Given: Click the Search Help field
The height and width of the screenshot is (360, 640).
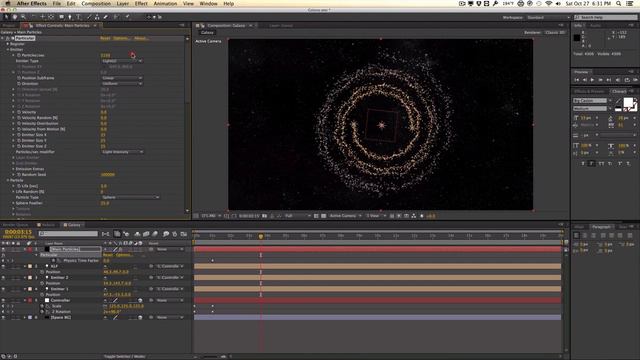Looking at the screenshot, I should coord(605,17).
